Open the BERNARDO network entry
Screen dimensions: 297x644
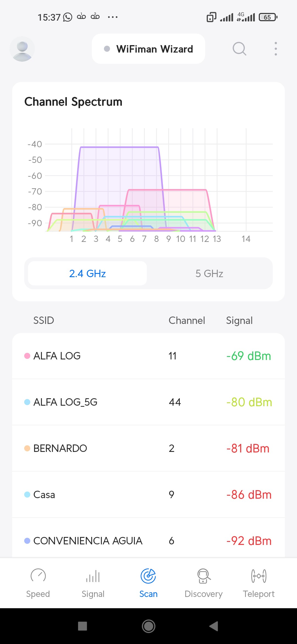pyautogui.click(x=148, y=448)
